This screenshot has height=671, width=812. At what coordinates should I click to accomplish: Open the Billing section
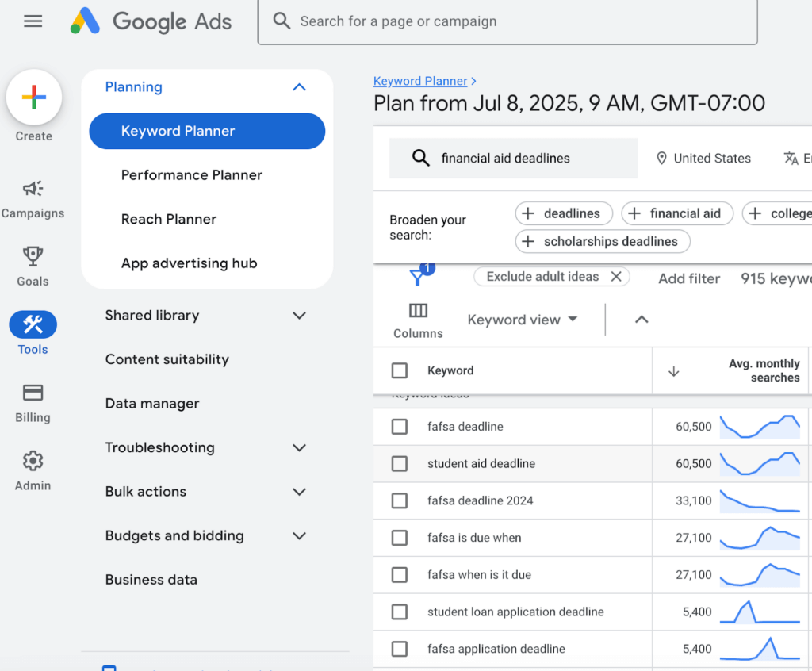[x=33, y=393]
